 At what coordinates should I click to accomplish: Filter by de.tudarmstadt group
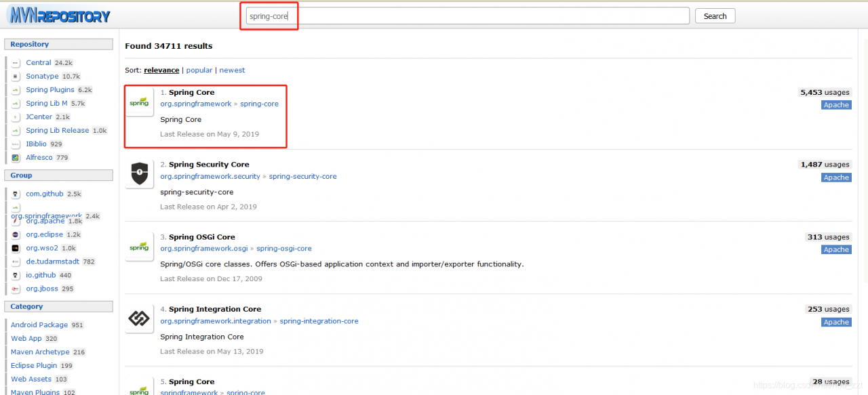53,262
